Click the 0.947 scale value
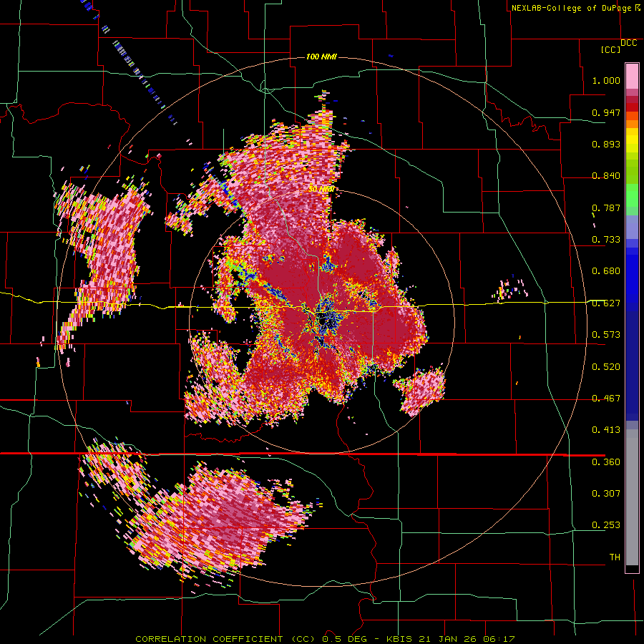 (606, 112)
